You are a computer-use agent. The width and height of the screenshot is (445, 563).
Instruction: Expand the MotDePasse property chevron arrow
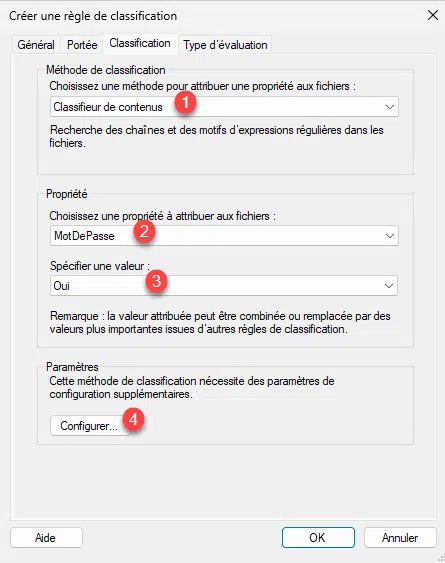390,236
